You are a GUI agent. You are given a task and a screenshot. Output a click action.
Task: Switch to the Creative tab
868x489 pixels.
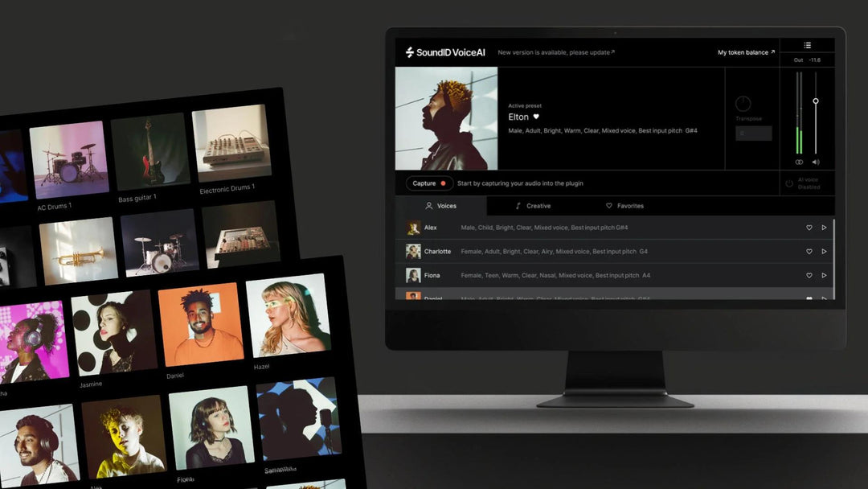click(533, 205)
